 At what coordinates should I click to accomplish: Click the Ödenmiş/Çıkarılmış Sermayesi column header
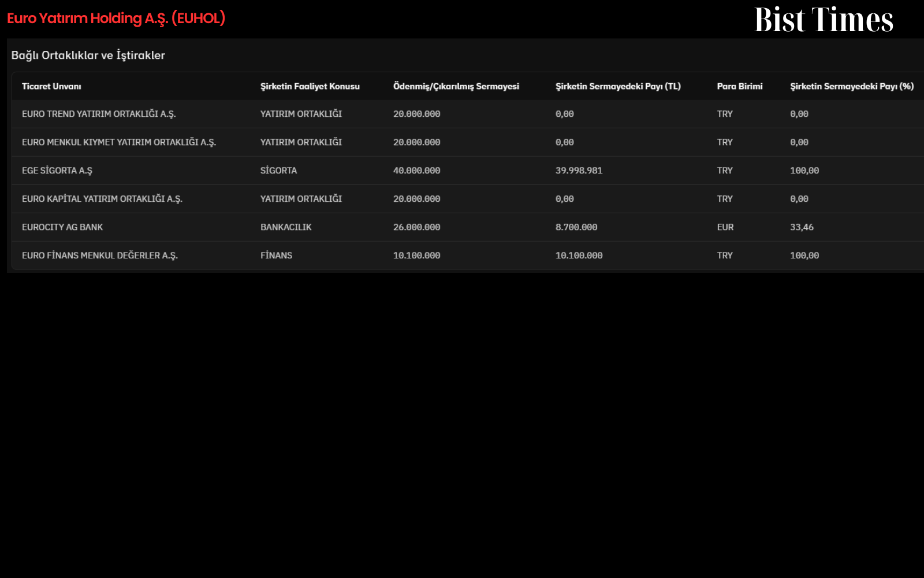[x=456, y=86]
